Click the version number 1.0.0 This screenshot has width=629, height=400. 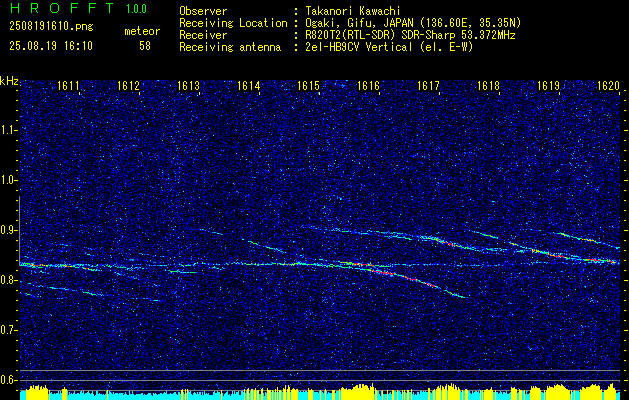coord(136,9)
